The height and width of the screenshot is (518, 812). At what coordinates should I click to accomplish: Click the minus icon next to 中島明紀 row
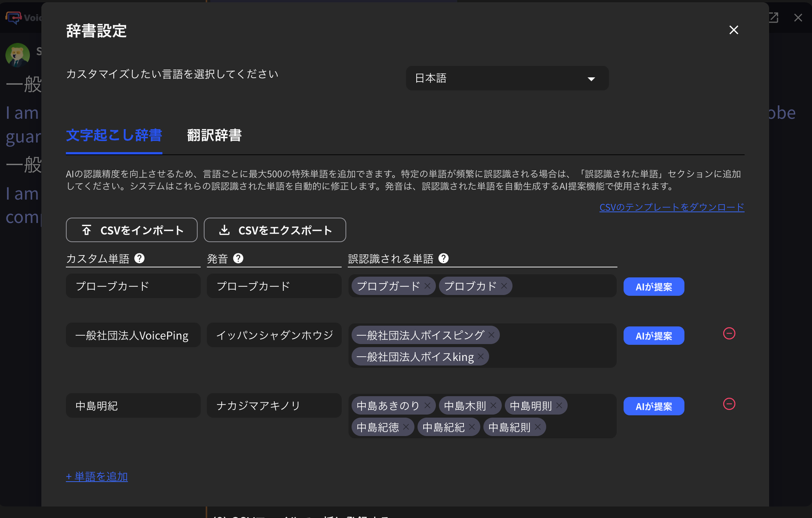pyautogui.click(x=730, y=404)
